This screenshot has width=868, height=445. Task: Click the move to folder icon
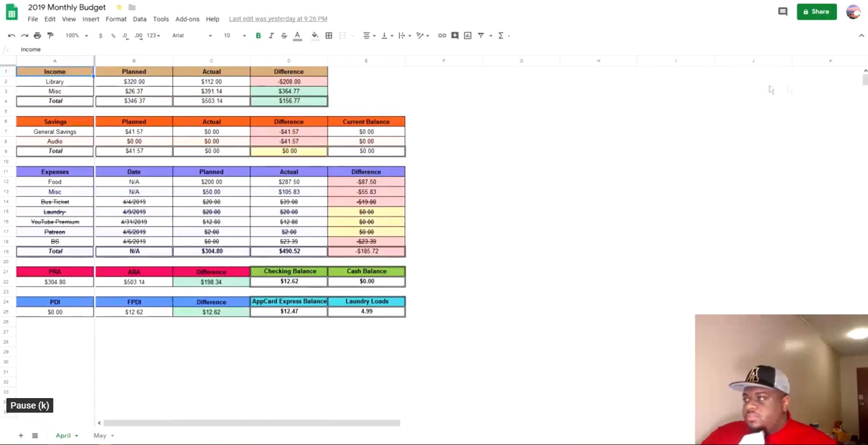point(132,7)
